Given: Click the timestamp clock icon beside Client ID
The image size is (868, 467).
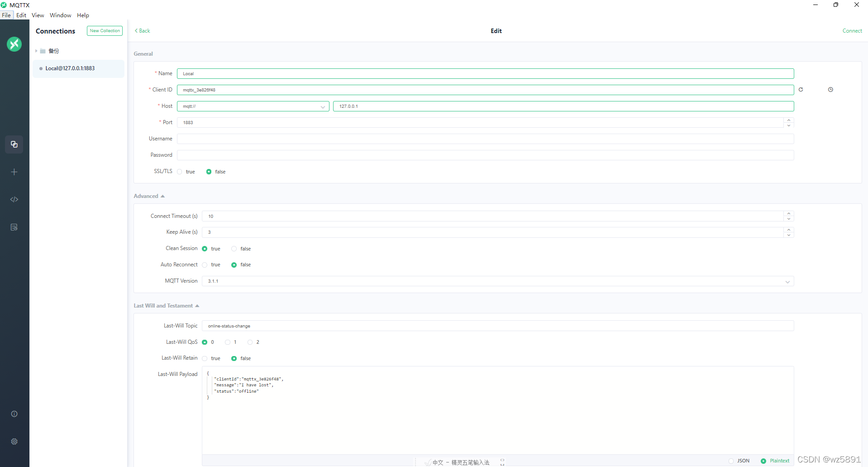Looking at the screenshot, I should click(830, 90).
